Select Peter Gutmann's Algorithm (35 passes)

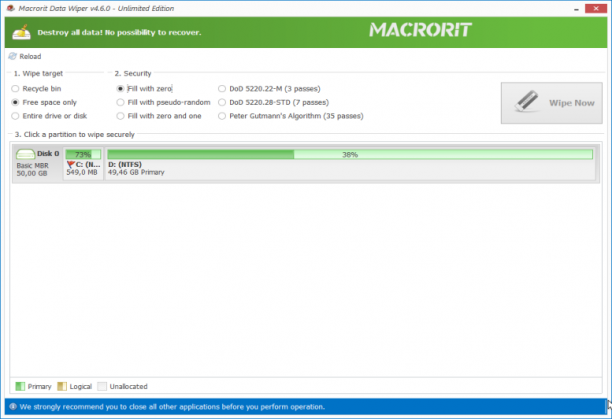tap(291, 116)
